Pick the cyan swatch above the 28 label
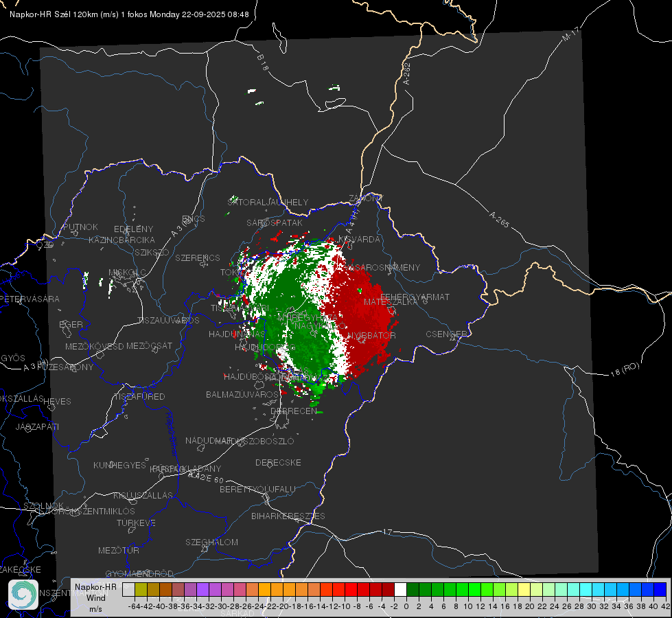 [586, 589]
